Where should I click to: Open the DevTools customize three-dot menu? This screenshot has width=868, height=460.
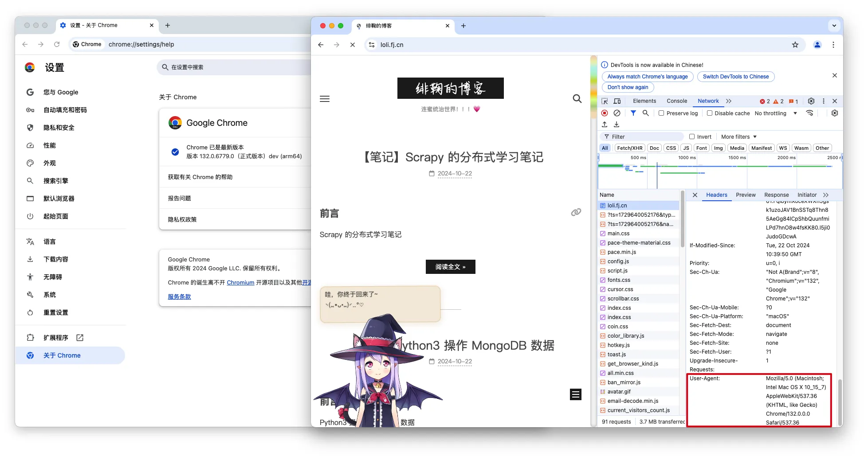[824, 101]
